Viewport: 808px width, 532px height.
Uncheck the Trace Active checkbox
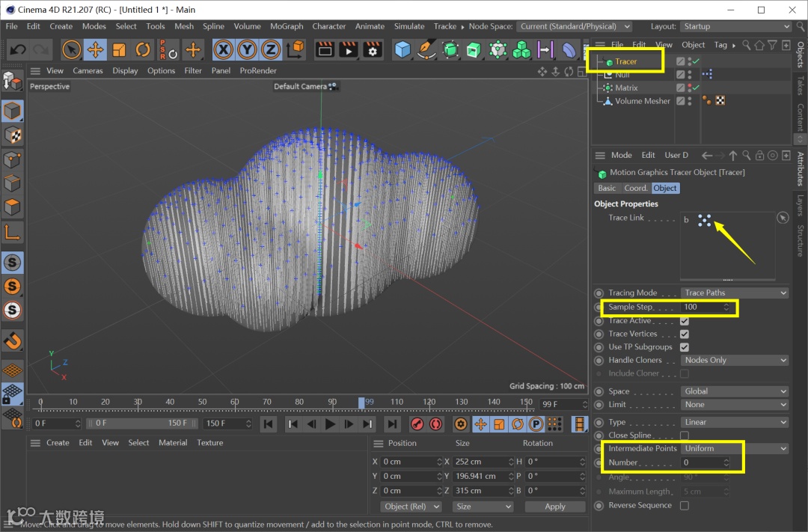point(684,321)
